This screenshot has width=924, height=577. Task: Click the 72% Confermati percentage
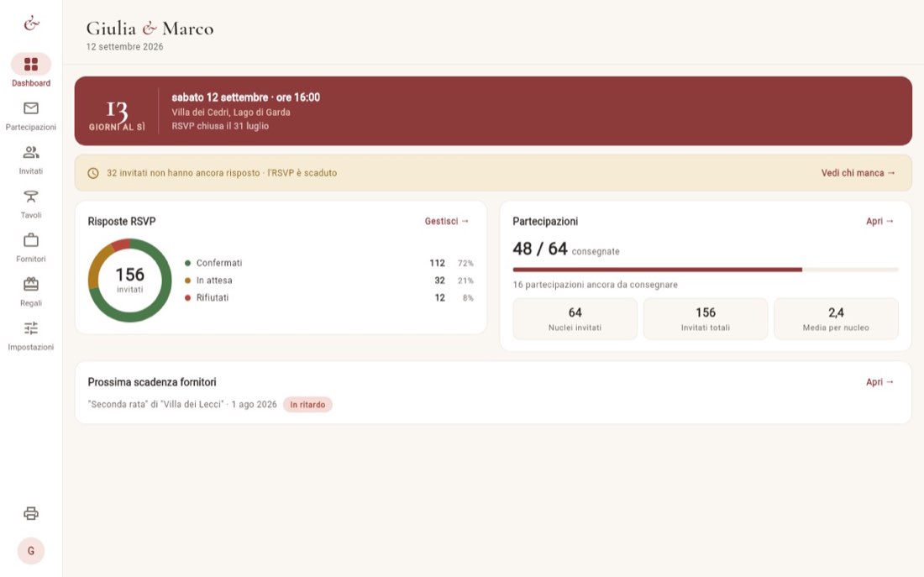[x=465, y=264]
